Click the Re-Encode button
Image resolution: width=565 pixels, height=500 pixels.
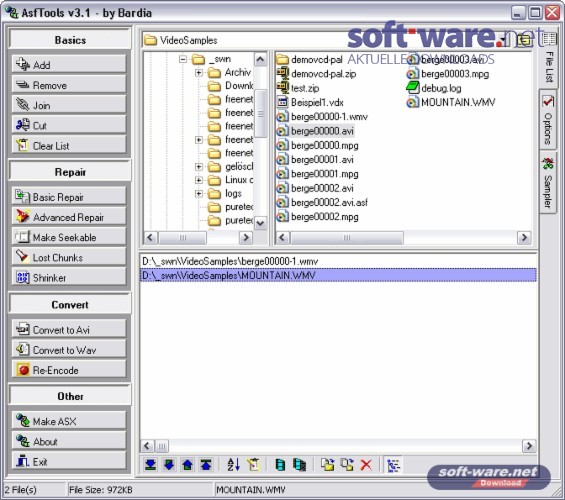pyautogui.click(x=69, y=370)
